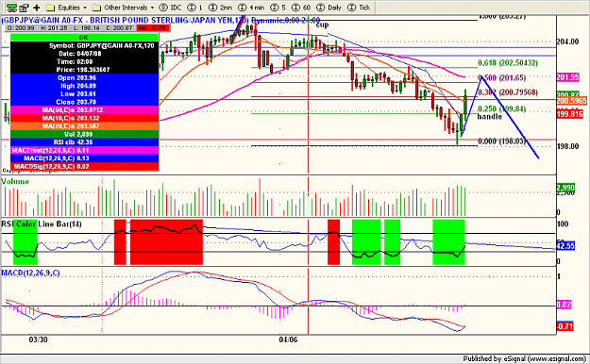The image size is (590, 364).
Task: Click the 0.618 (202.50432) Fibonacci label
Action: 508,63
